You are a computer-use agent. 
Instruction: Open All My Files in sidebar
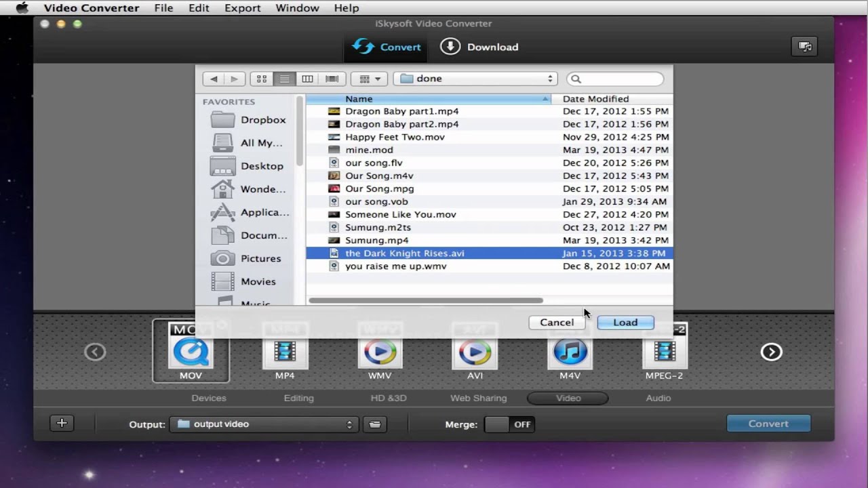(x=248, y=143)
